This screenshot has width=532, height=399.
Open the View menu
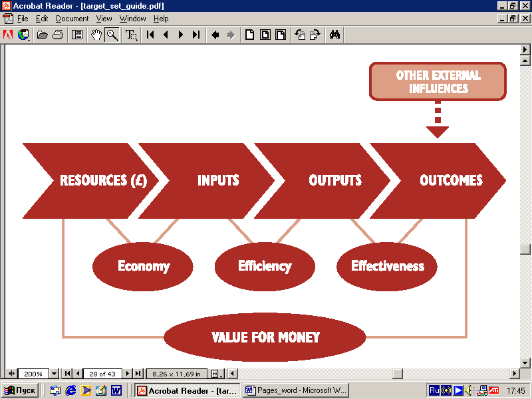(104, 19)
